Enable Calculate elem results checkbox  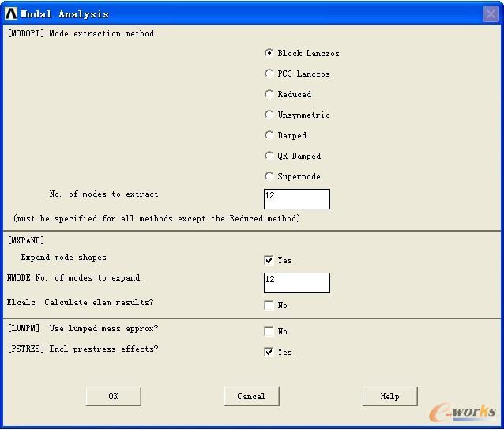[269, 305]
